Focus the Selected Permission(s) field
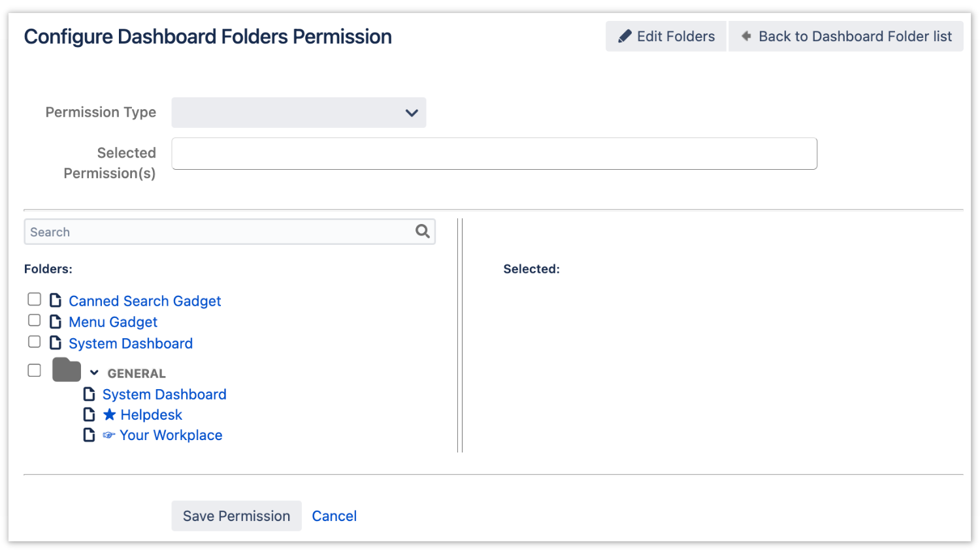This screenshot has height=555, width=980. (x=494, y=153)
